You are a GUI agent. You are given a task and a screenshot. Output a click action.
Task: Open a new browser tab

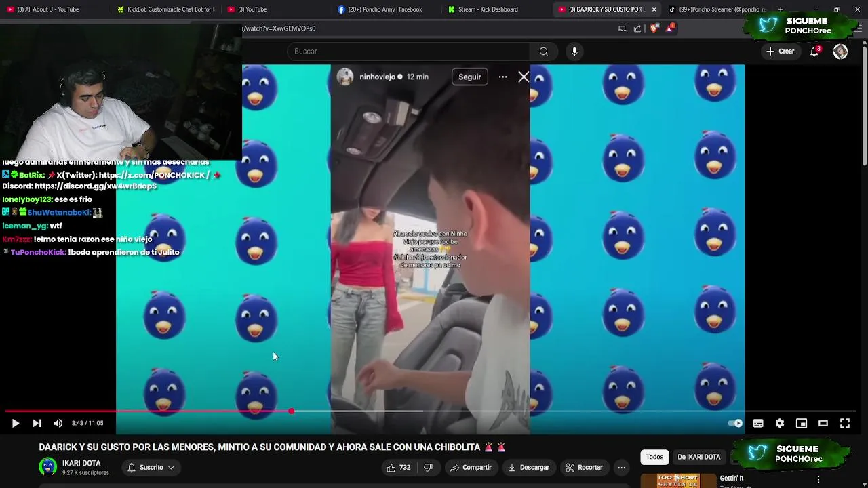781,9
